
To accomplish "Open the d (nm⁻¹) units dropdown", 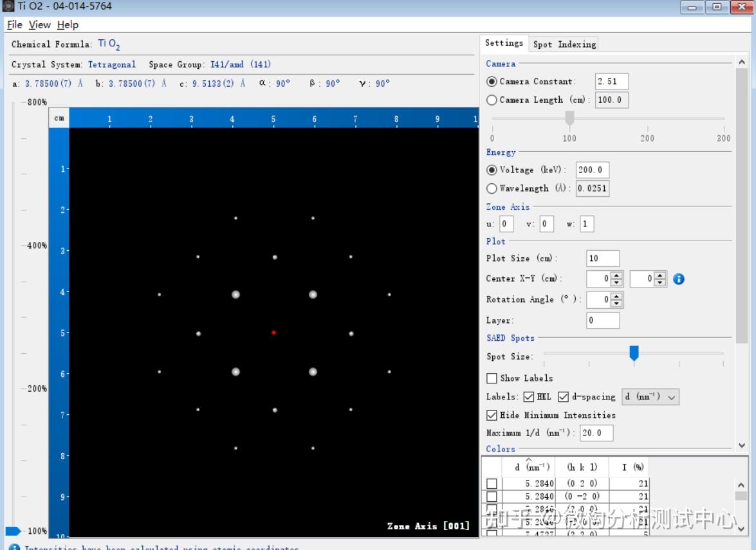I will 650,397.
